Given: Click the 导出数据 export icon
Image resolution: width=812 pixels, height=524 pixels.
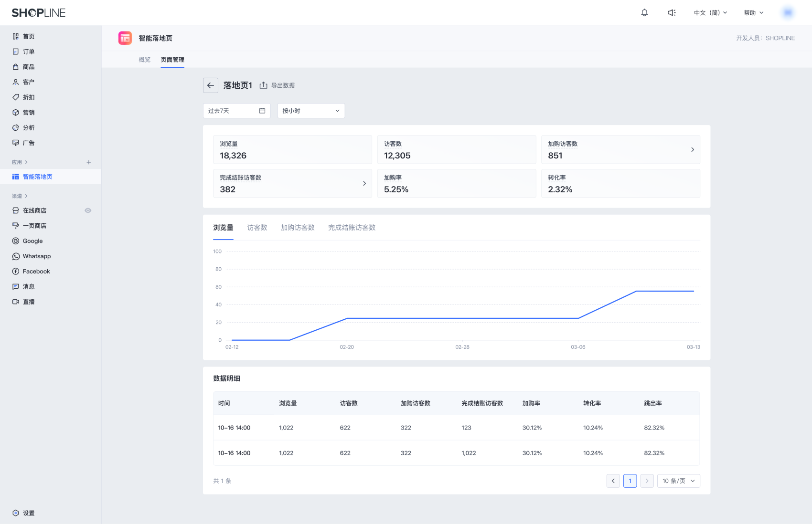Looking at the screenshot, I should tap(263, 85).
